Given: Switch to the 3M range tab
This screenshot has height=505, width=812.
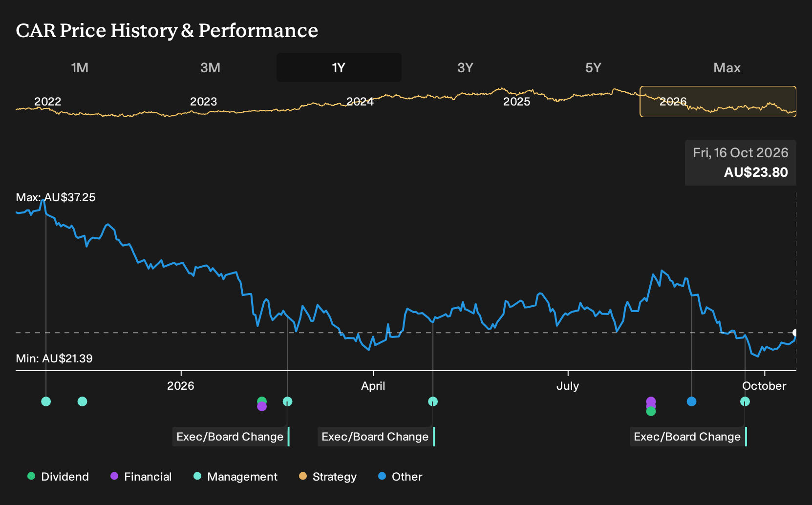Looking at the screenshot, I should (x=210, y=67).
